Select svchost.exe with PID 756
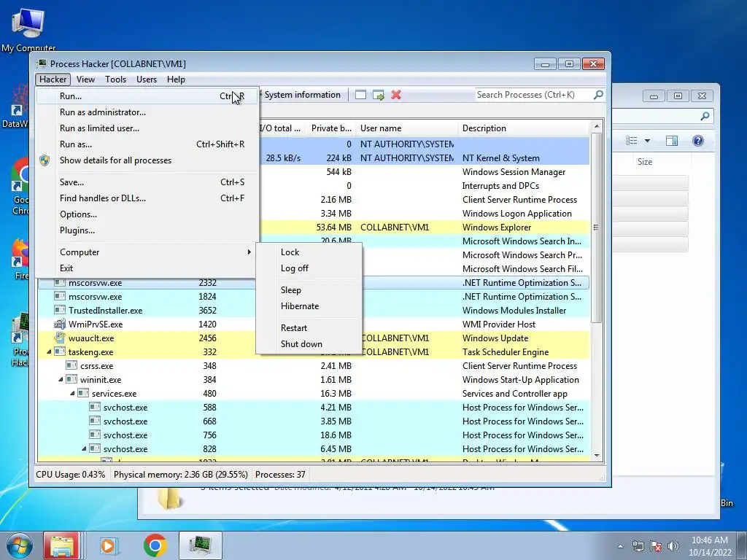Image resolution: width=747 pixels, height=560 pixels. [x=314, y=435]
